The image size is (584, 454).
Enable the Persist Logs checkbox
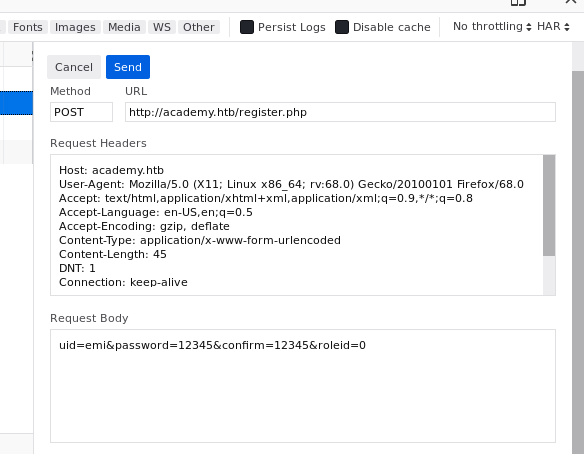[x=247, y=27]
